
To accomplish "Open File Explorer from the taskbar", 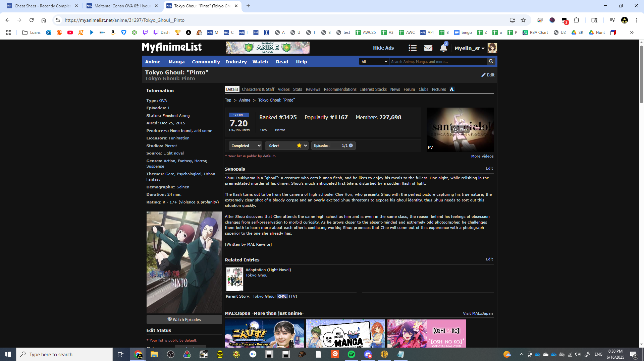I will (x=154, y=354).
